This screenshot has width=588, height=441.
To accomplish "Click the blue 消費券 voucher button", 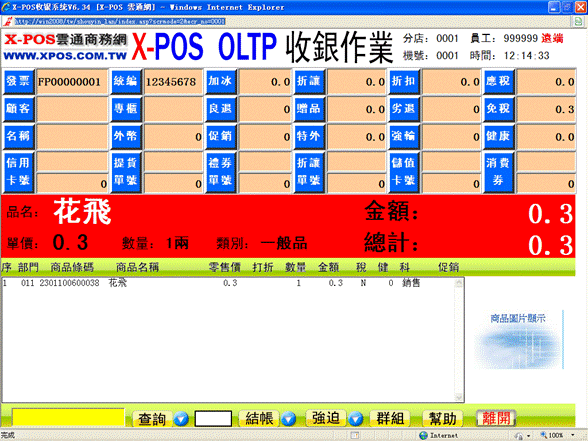I will 499,172.
